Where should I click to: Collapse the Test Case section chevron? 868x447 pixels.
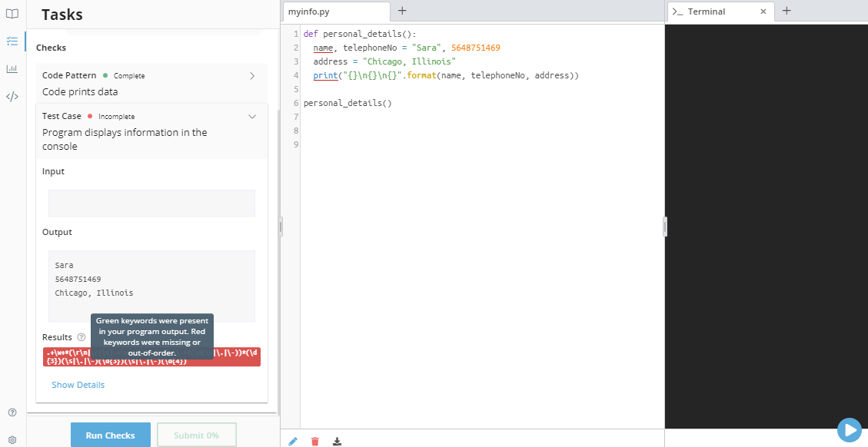(x=251, y=116)
